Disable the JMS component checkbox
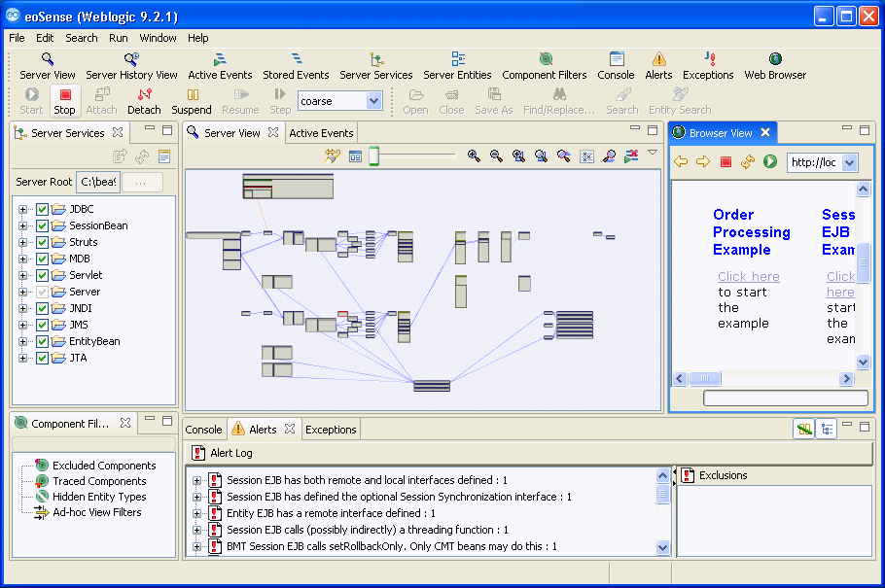The image size is (885, 588). 40,324
